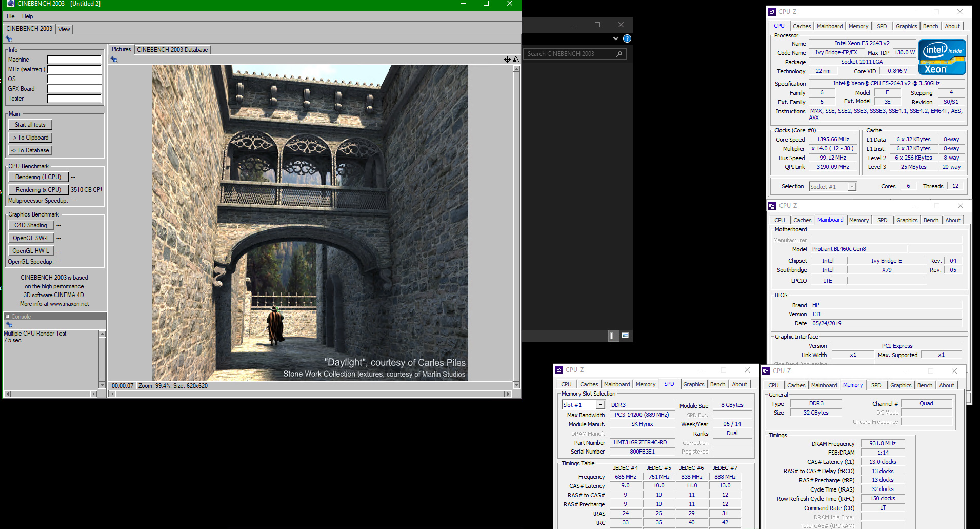Collapse the Console panel header
This screenshot has height=529, width=980.
click(7, 317)
